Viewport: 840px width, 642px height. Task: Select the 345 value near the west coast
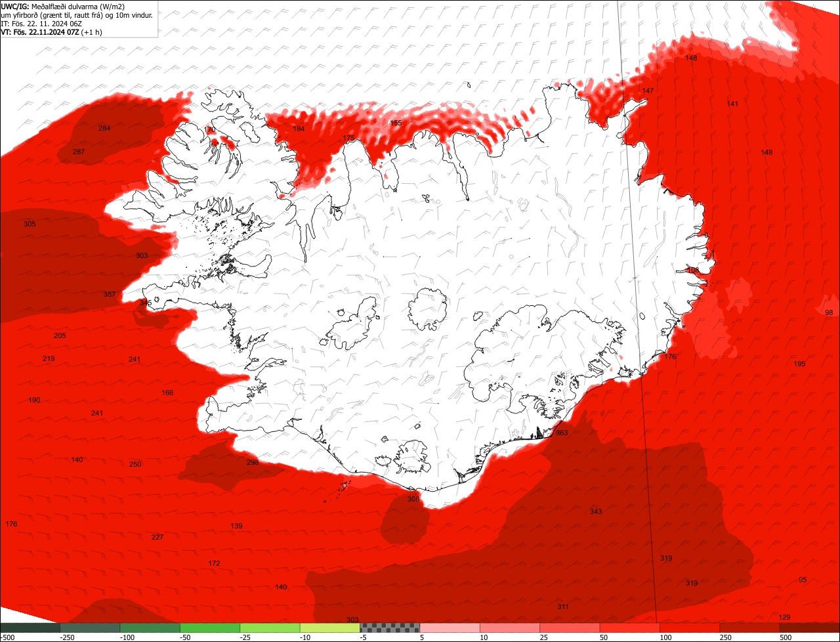pos(146,303)
